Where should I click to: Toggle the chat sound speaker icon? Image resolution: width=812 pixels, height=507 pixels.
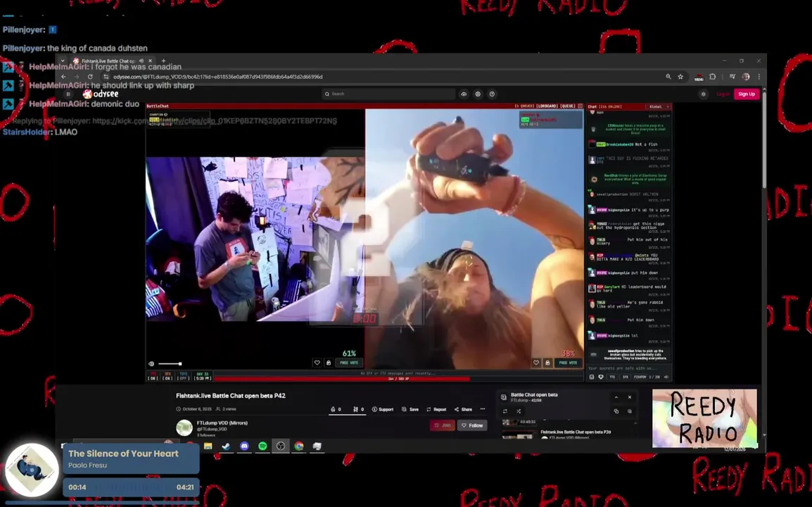[666, 377]
